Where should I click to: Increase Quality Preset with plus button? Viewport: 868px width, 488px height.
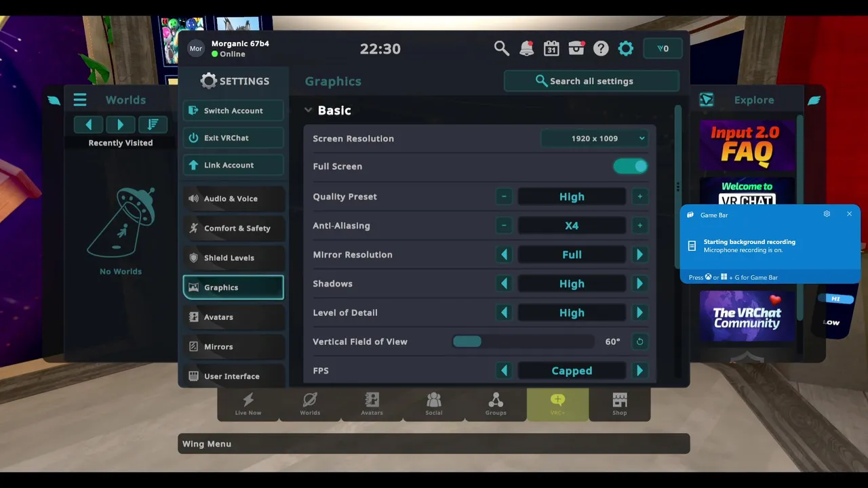[x=639, y=197]
